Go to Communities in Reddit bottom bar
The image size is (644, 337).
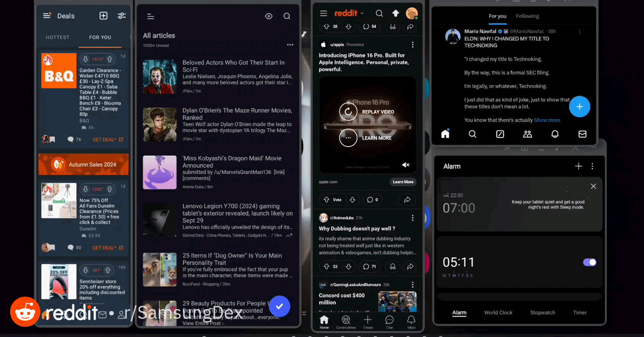click(x=346, y=322)
